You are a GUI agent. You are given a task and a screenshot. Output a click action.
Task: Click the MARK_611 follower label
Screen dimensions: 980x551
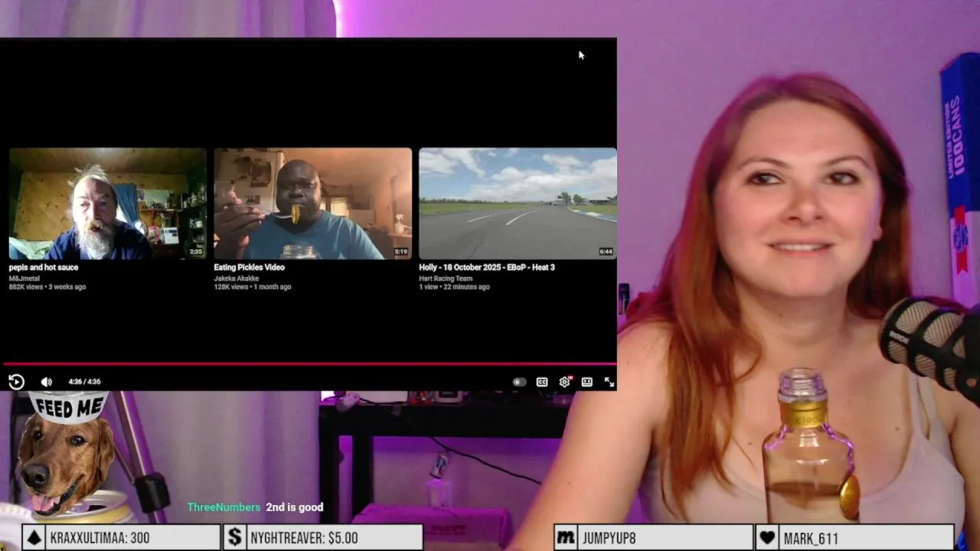[x=812, y=538]
